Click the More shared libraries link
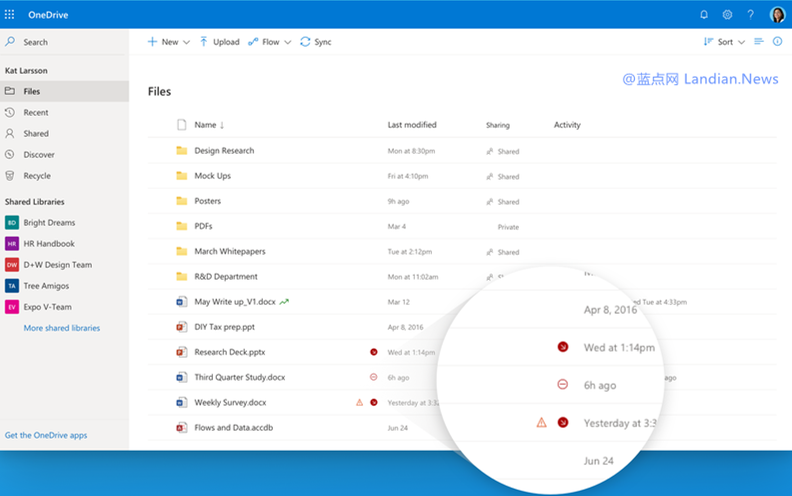Image resolution: width=792 pixels, height=496 pixels. 62,328
